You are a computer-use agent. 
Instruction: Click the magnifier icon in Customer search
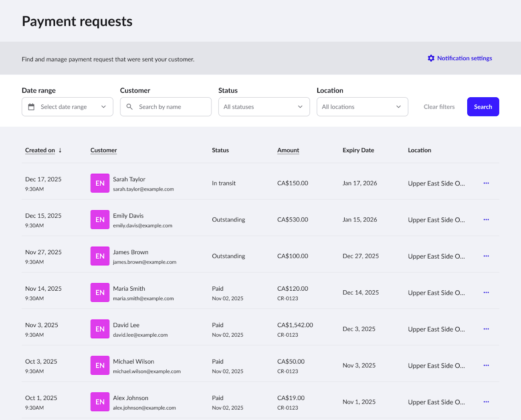coord(129,107)
